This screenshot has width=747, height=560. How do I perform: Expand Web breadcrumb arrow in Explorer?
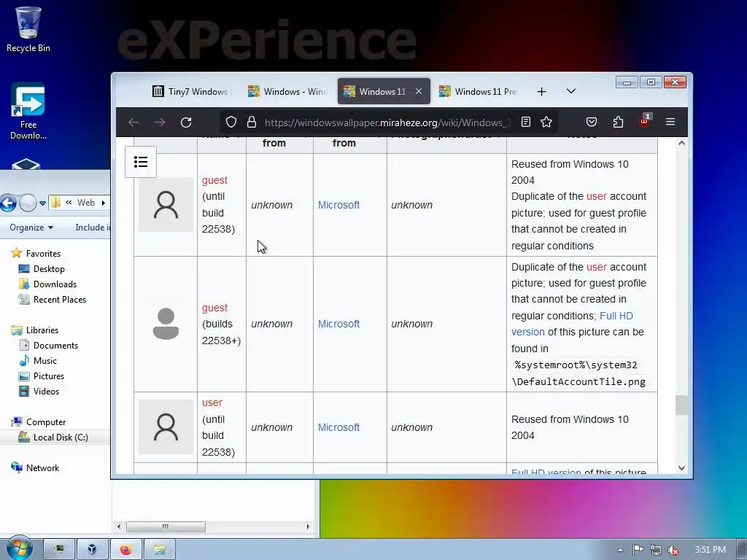pyautogui.click(x=103, y=203)
